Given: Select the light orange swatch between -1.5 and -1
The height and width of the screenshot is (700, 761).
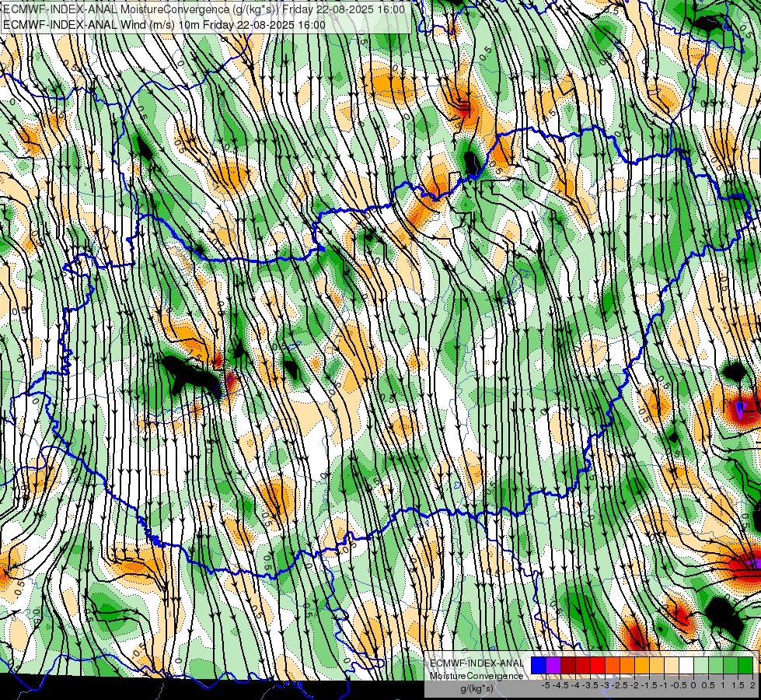Looking at the screenshot, I should [x=657, y=666].
